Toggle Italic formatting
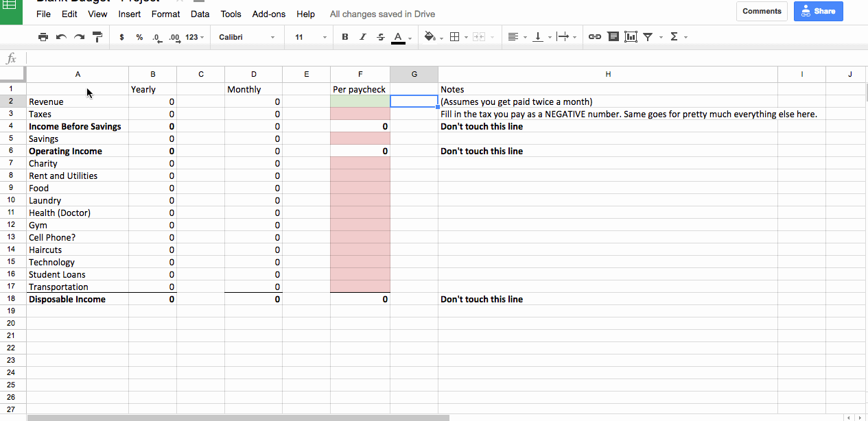The height and width of the screenshot is (421, 868). (x=363, y=37)
